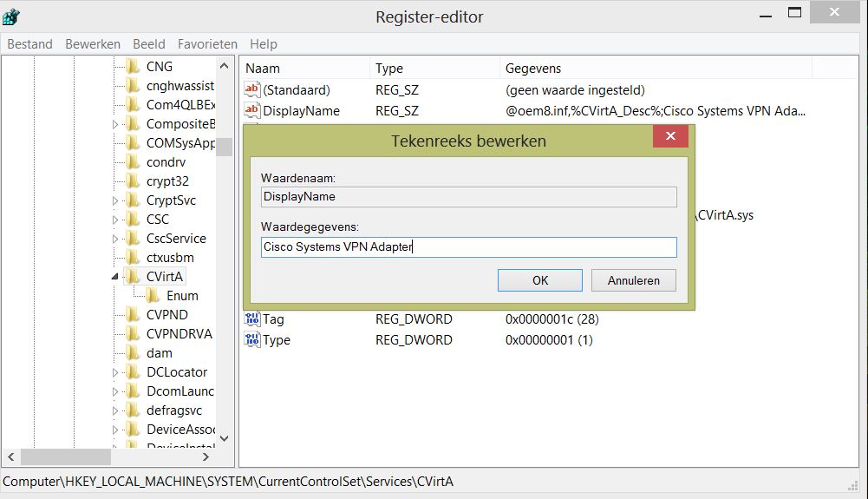Expand the DCLocator tree node
868x499 pixels.
115,372
